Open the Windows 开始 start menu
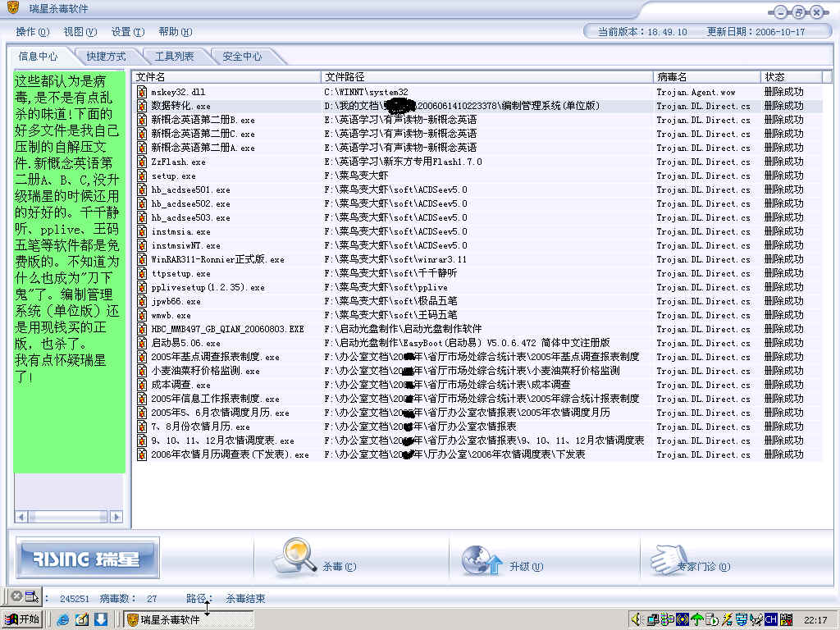This screenshot has height=630, width=840. pos(22,619)
